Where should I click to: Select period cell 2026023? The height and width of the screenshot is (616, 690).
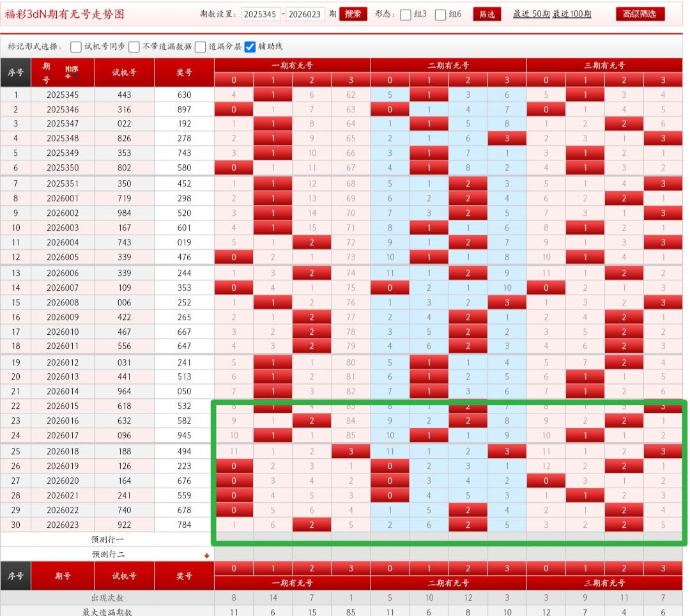click(63, 525)
